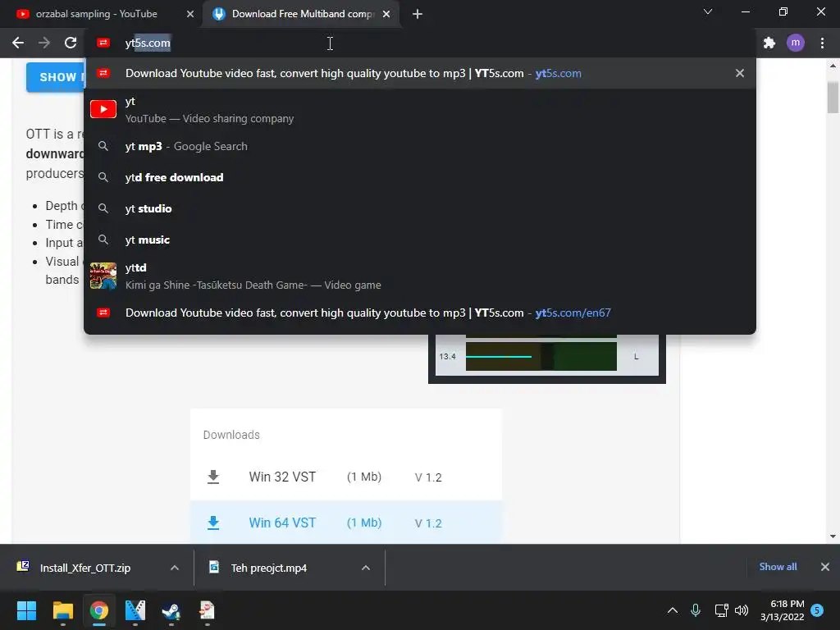Switch to orzabal sampling YouTube tab
The height and width of the screenshot is (630, 840).
point(105,14)
